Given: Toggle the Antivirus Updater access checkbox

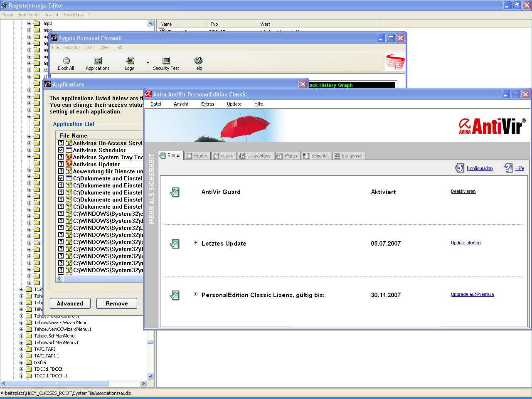Looking at the screenshot, I should coord(61,164).
